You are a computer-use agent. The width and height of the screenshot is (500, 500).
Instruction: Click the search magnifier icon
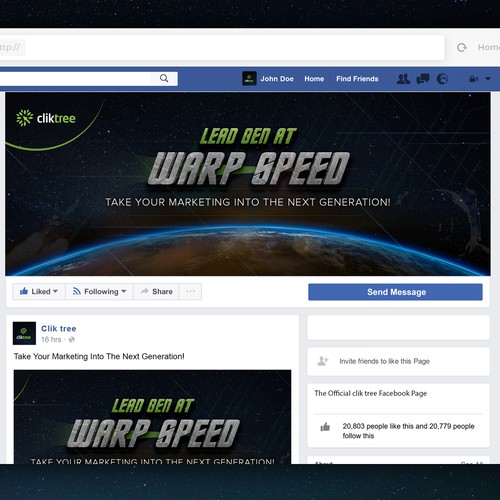tap(164, 78)
